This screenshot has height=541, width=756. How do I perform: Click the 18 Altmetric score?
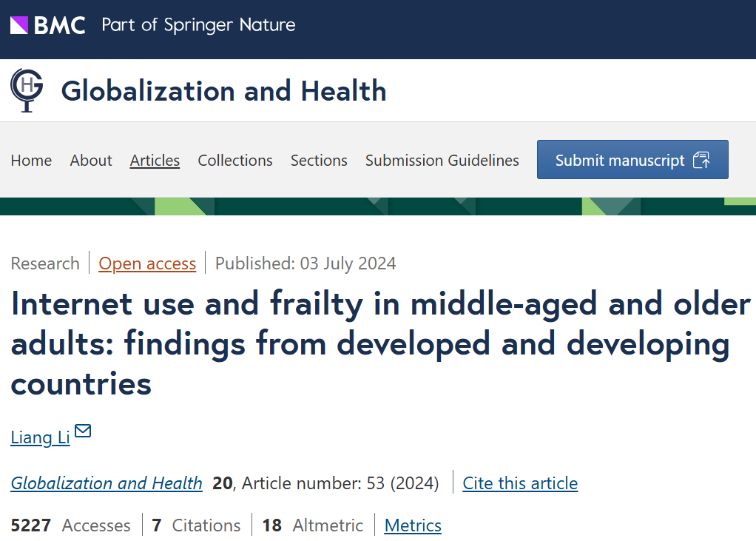pyautogui.click(x=312, y=525)
